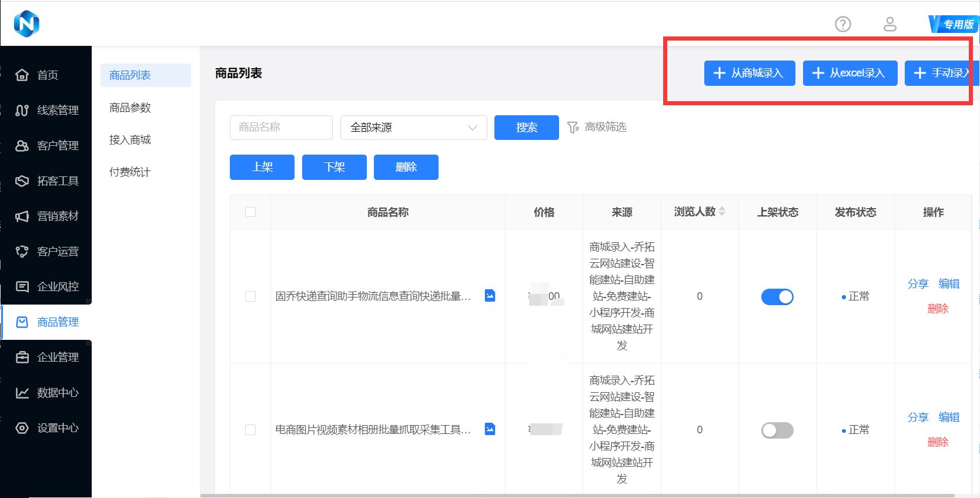Screen dimensions: 980x498
Task: Click image icon beside 固乔快递查询助手 product
Action: [490, 296]
